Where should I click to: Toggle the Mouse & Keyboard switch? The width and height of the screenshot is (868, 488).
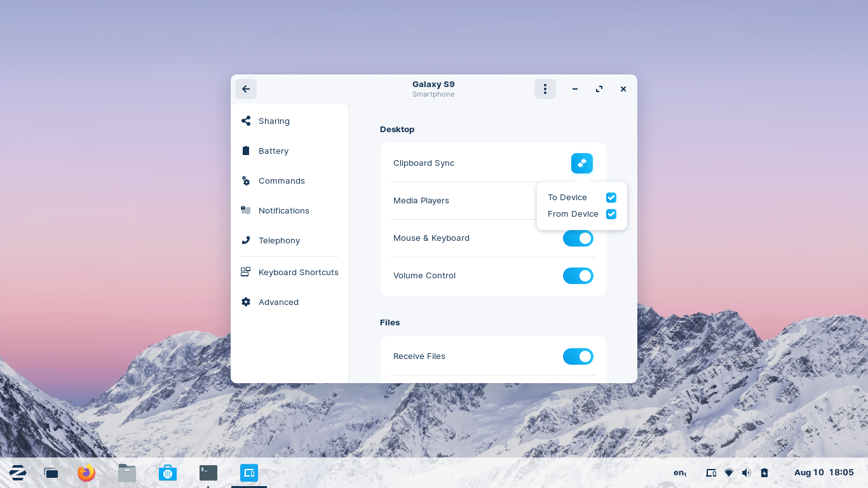[578, 238]
